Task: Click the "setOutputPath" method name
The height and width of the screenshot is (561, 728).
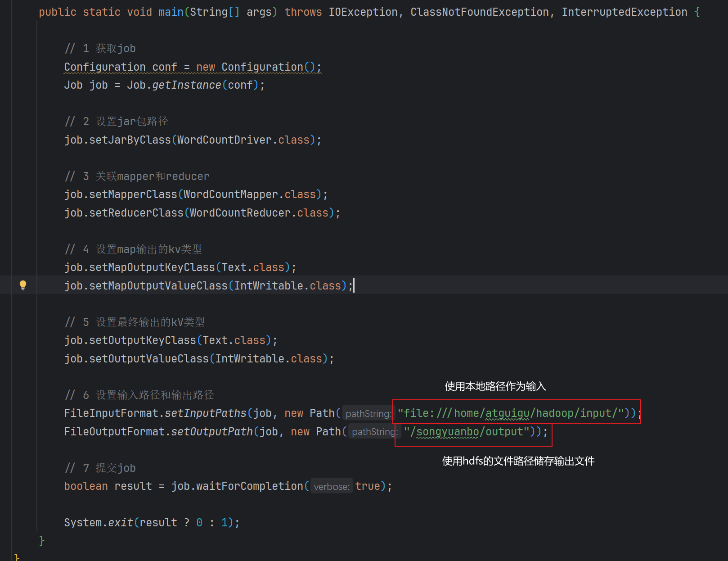Action: pyautogui.click(x=212, y=432)
